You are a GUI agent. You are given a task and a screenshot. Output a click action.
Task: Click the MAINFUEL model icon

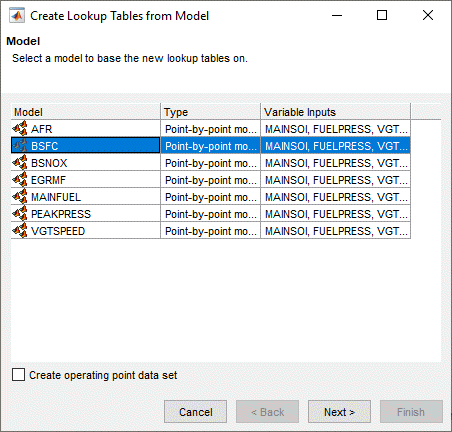[20, 197]
